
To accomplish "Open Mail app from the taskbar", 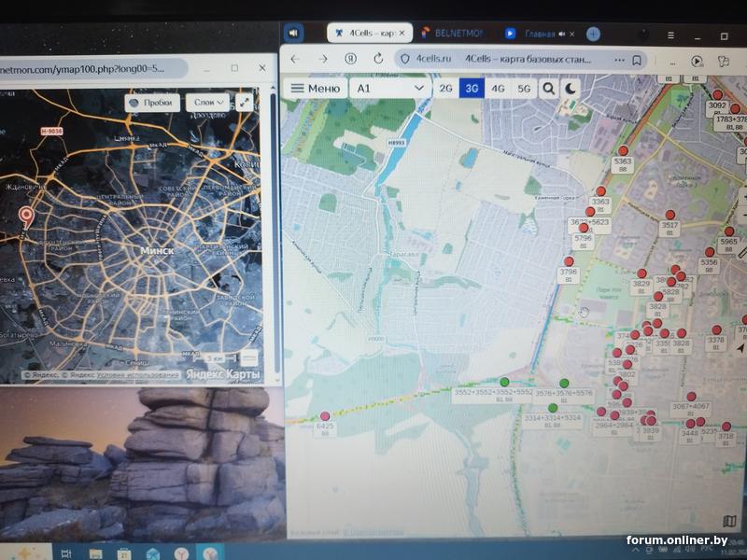I will (152, 553).
